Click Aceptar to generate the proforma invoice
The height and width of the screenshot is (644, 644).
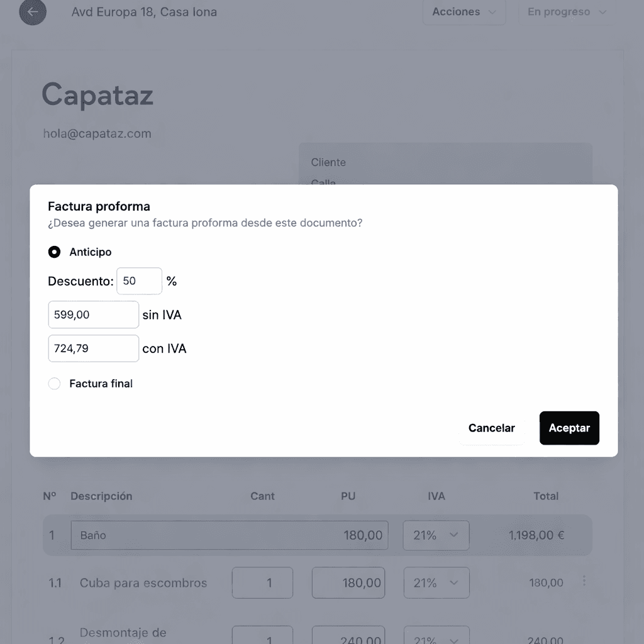(569, 428)
